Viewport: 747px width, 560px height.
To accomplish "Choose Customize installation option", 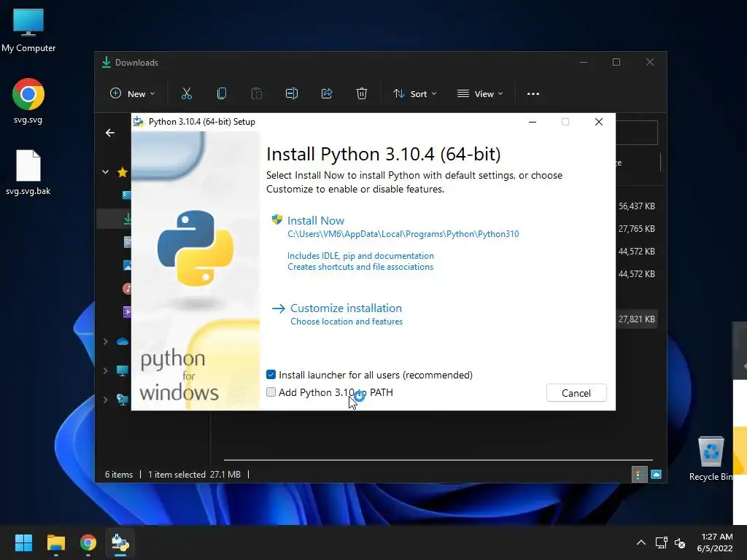I will [x=347, y=308].
